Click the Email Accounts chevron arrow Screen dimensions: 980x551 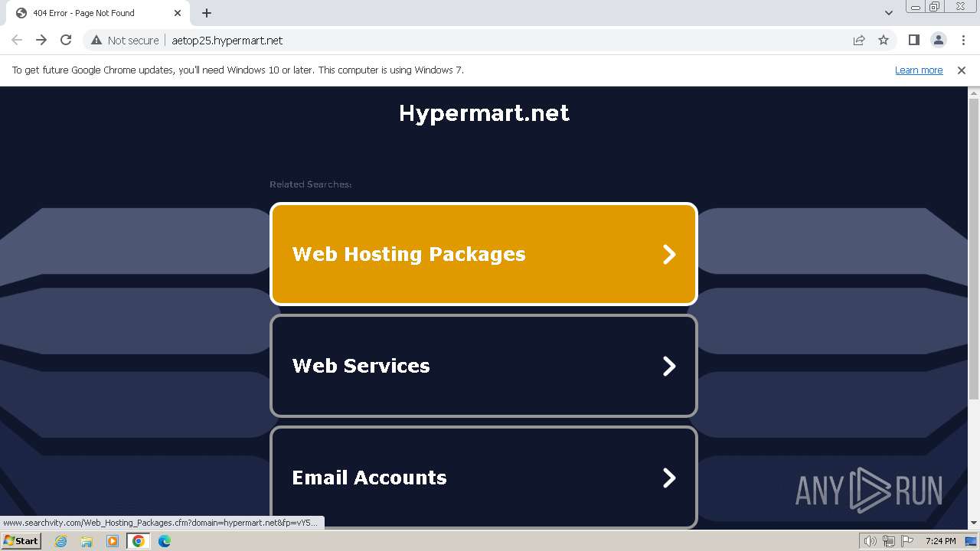coord(669,478)
